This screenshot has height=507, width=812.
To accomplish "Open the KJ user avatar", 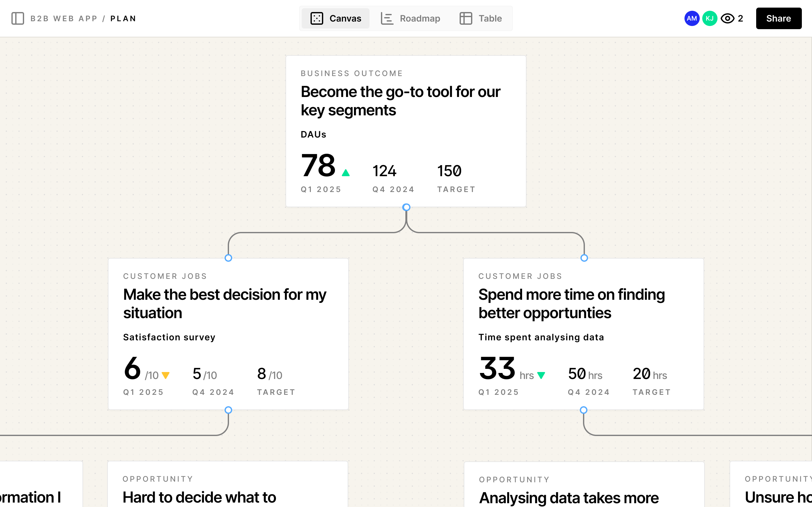I will point(710,18).
